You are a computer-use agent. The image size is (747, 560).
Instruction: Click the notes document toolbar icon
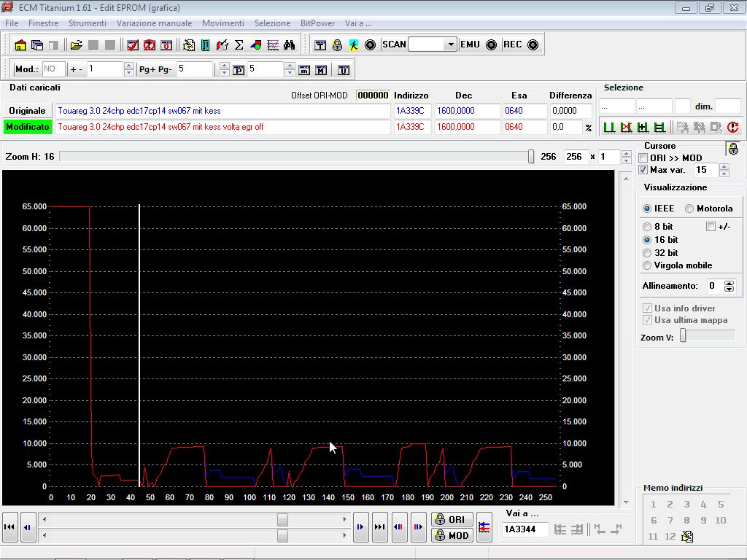pos(189,44)
